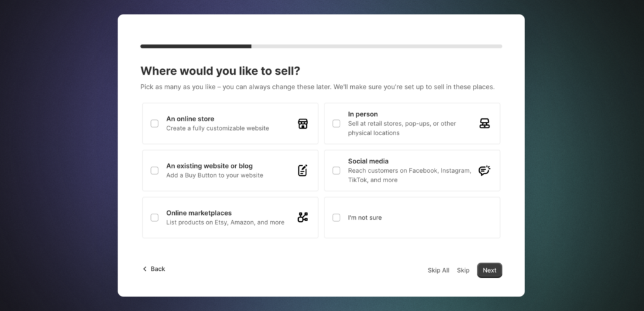Click the Social media option title
This screenshot has width=644, height=311.
coord(368,161)
